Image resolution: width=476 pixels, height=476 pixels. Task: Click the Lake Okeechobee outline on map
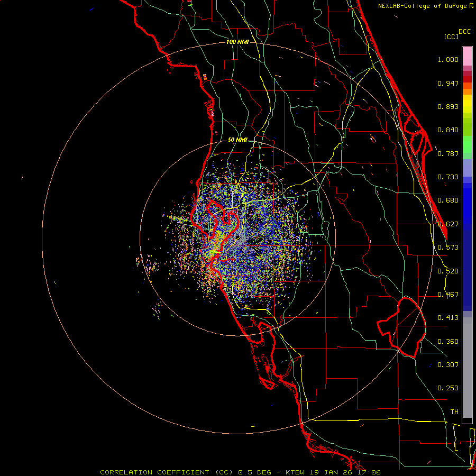tap(401, 327)
